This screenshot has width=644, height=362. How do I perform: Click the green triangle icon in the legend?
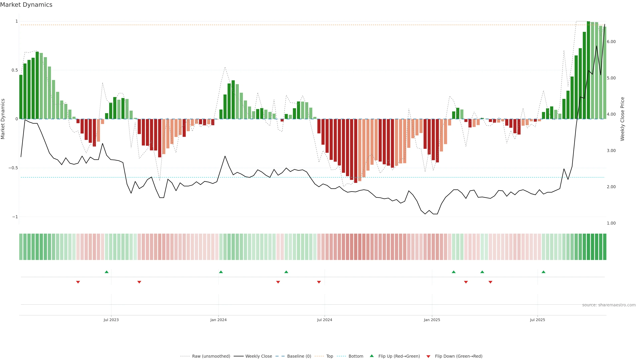point(372,356)
